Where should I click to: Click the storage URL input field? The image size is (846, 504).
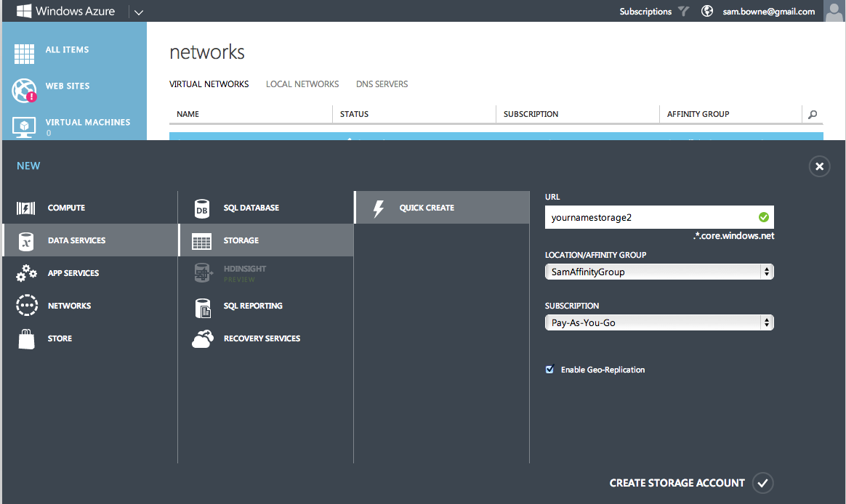(x=650, y=217)
